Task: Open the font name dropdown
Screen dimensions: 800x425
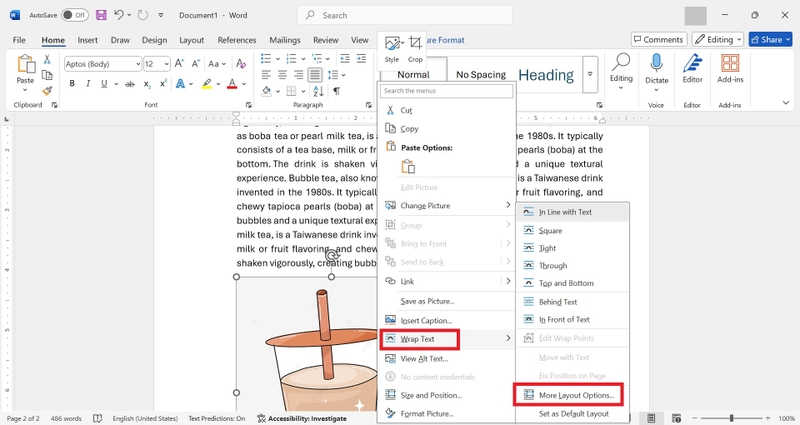Action: 138,64
